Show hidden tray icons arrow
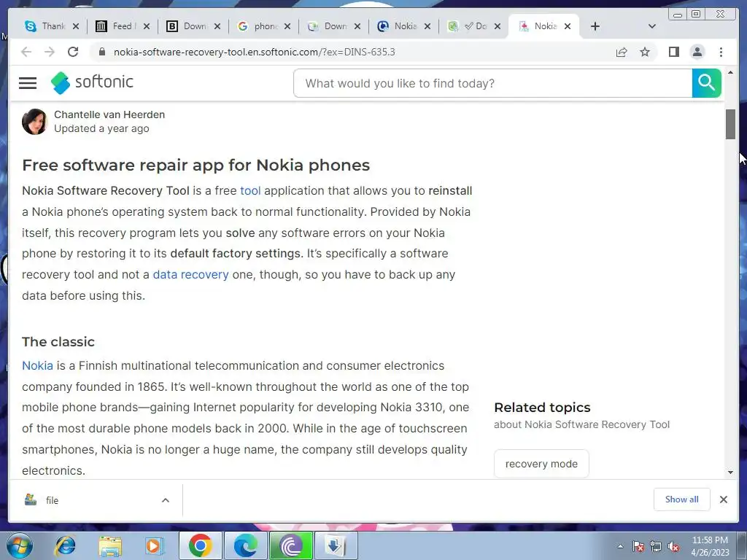747x560 pixels. click(x=620, y=546)
